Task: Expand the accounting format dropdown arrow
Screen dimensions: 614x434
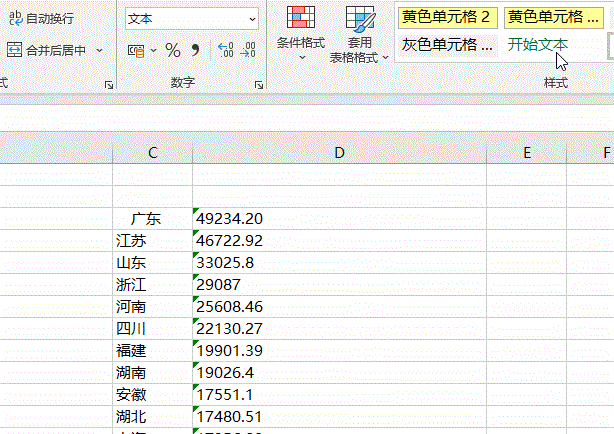Action: 154,51
